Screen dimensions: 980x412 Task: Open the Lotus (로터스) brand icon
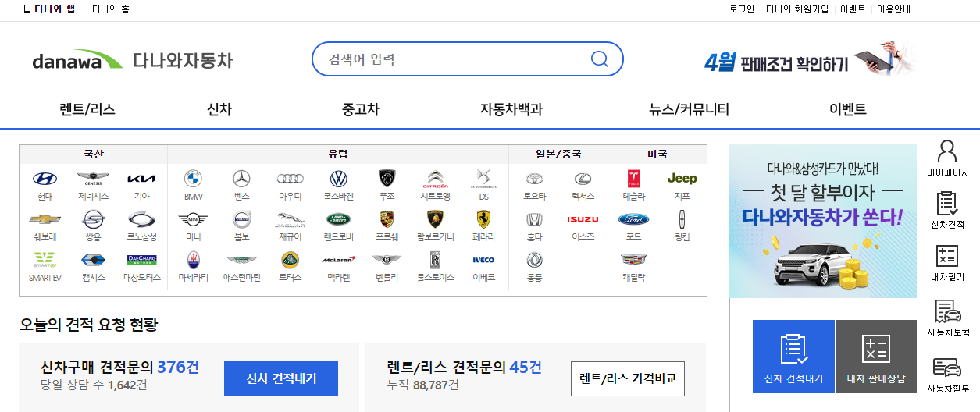[290, 260]
